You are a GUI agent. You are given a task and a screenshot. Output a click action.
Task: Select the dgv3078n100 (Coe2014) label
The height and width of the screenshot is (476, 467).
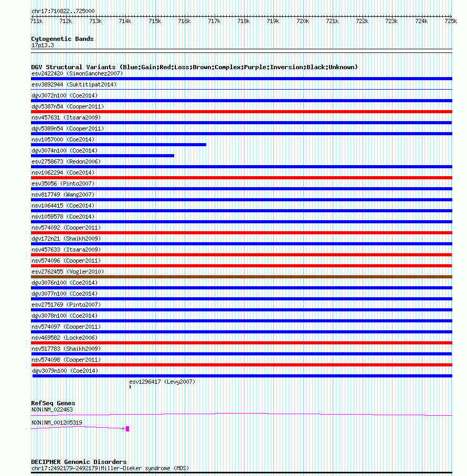(65, 316)
